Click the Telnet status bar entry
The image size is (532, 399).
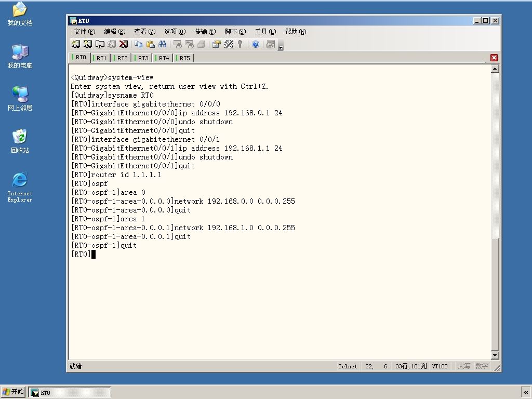[348, 366]
